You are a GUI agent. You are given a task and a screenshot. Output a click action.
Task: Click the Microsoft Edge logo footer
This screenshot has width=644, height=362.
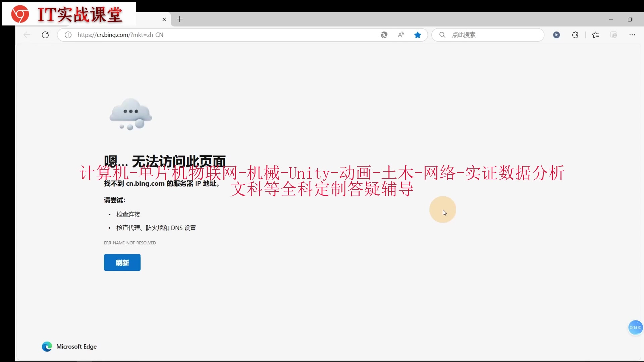69,347
